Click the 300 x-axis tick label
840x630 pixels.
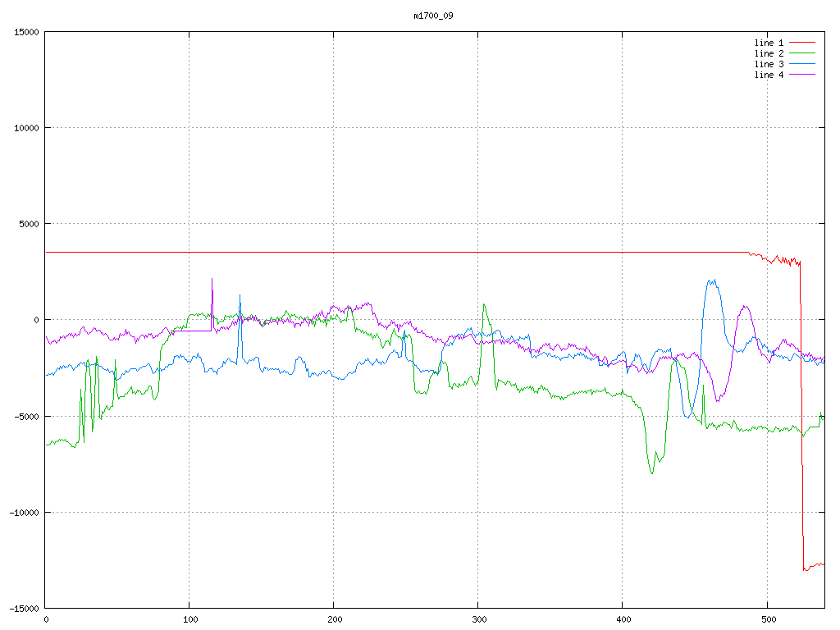coord(478,619)
